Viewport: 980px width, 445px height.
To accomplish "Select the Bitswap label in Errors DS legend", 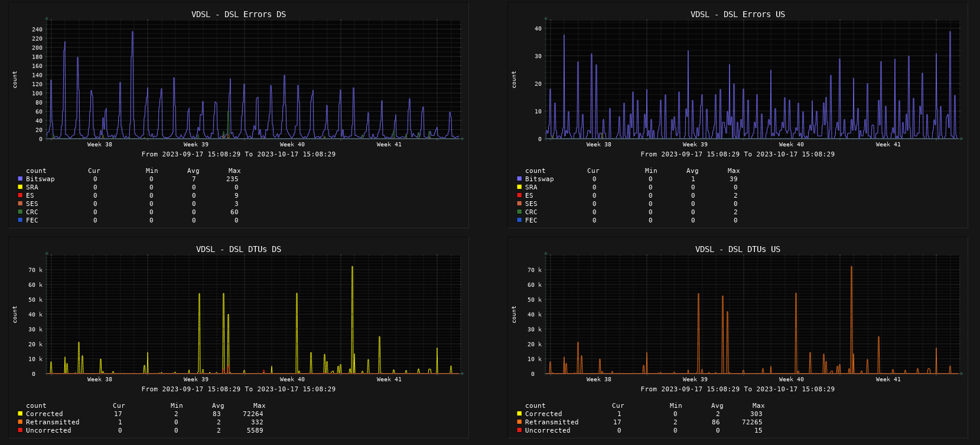I will (40, 179).
